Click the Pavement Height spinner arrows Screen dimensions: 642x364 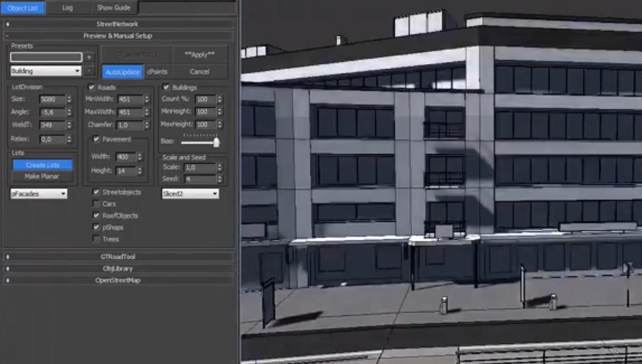coord(140,171)
